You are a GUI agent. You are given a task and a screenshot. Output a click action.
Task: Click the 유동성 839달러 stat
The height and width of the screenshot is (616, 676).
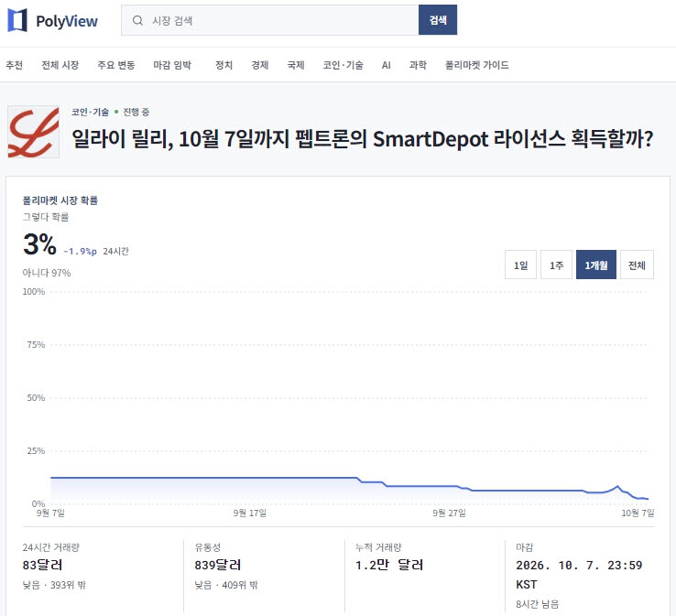pyautogui.click(x=218, y=557)
